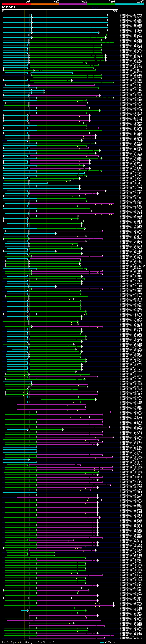Click the orange ~40% identity legend bar

pos(45,4)
